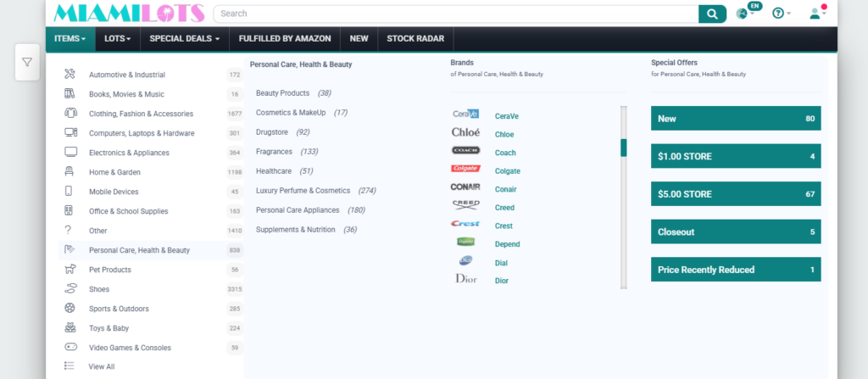The image size is (868, 379).
Task: Click the Dial brand logo
Action: pyautogui.click(x=465, y=260)
